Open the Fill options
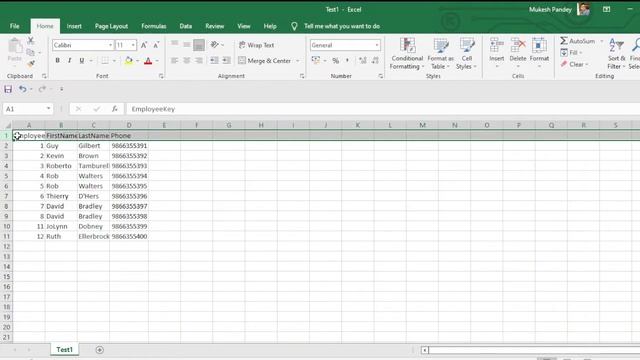 point(571,53)
